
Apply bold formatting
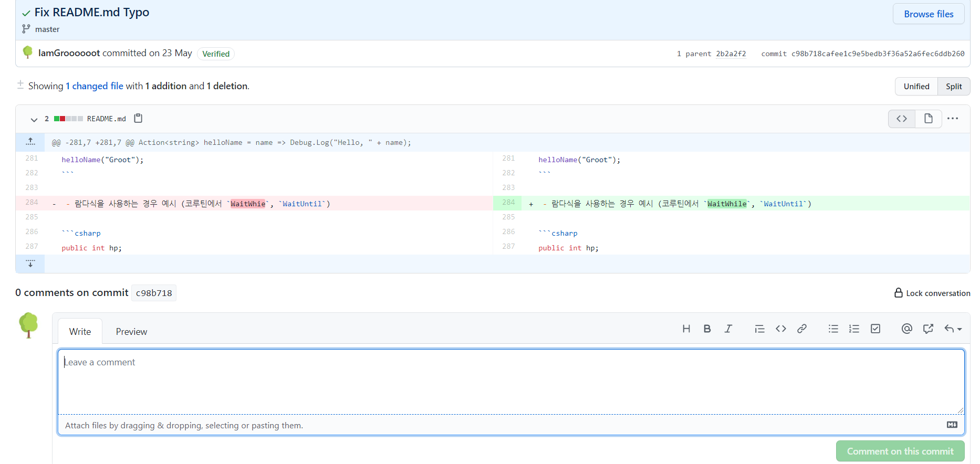click(x=707, y=329)
